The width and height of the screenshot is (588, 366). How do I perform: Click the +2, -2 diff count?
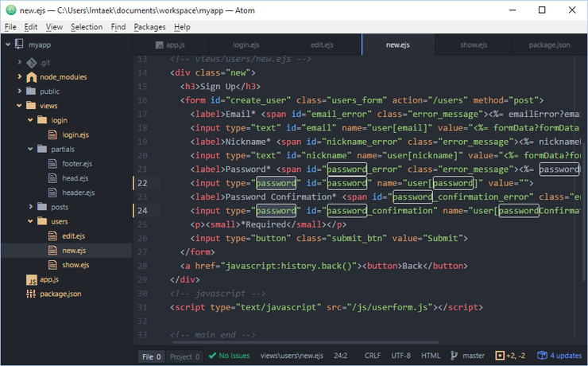tap(516, 356)
